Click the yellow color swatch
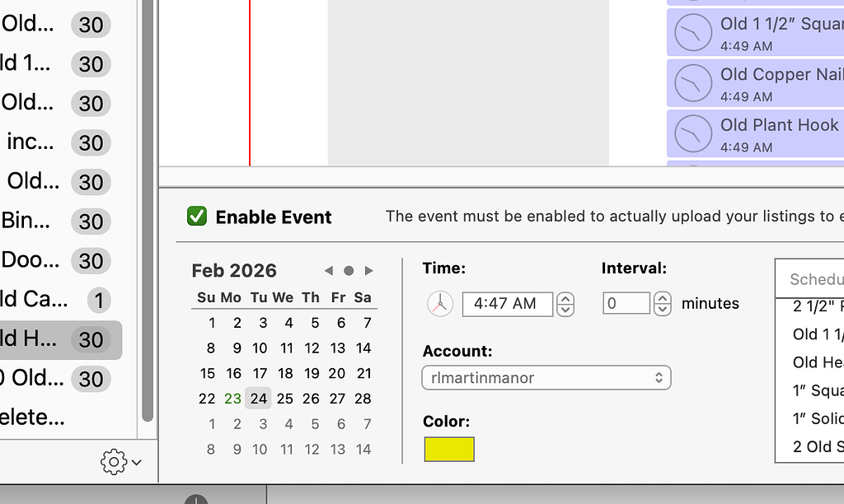Screen dimensions: 844x504 [448, 450]
